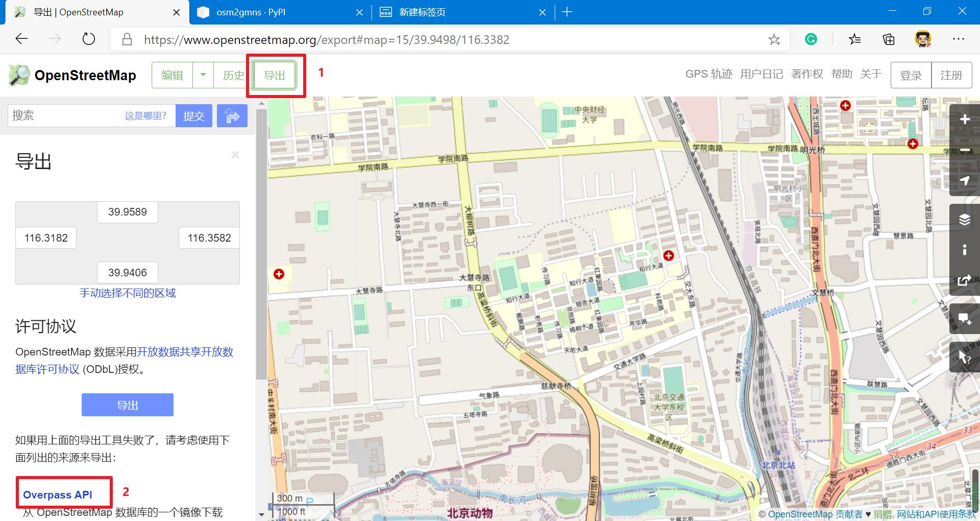
Task: Open the share map panel
Action: coord(964,280)
